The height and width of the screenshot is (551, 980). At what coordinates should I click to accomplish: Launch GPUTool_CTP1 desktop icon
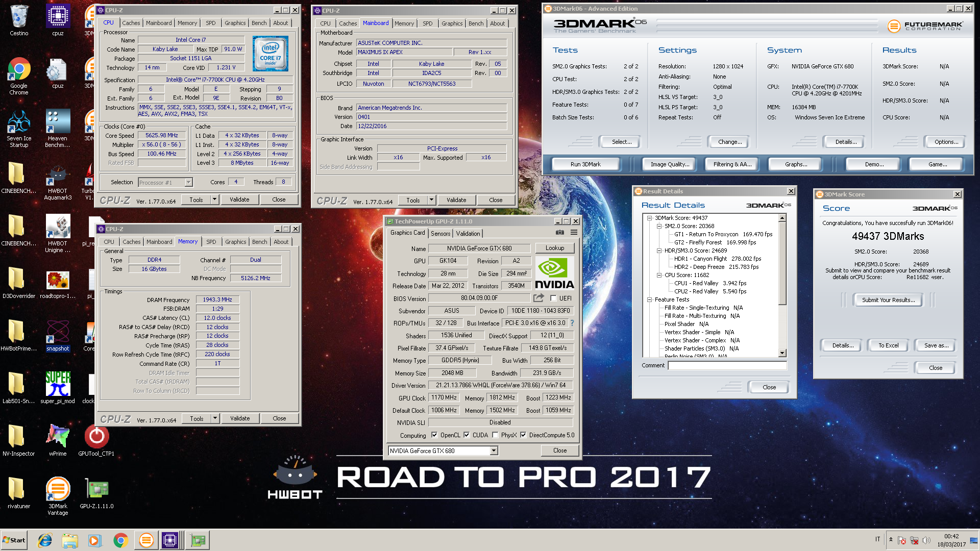[x=96, y=440]
